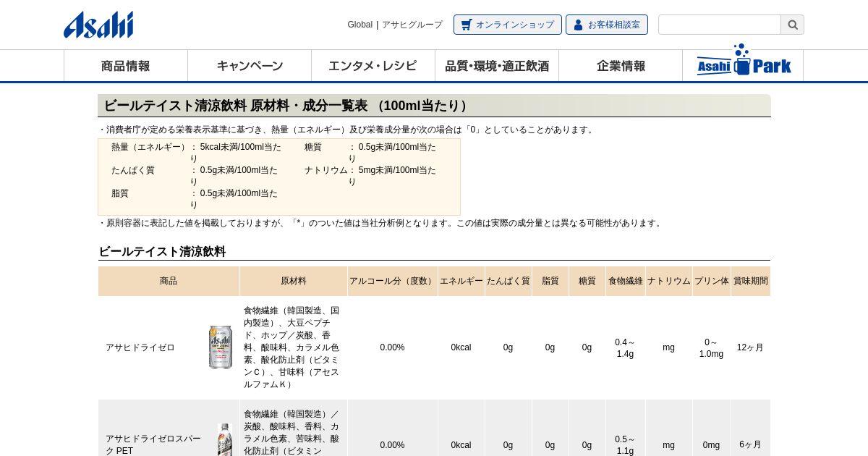Click the search magnifier button

(x=793, y=25)
